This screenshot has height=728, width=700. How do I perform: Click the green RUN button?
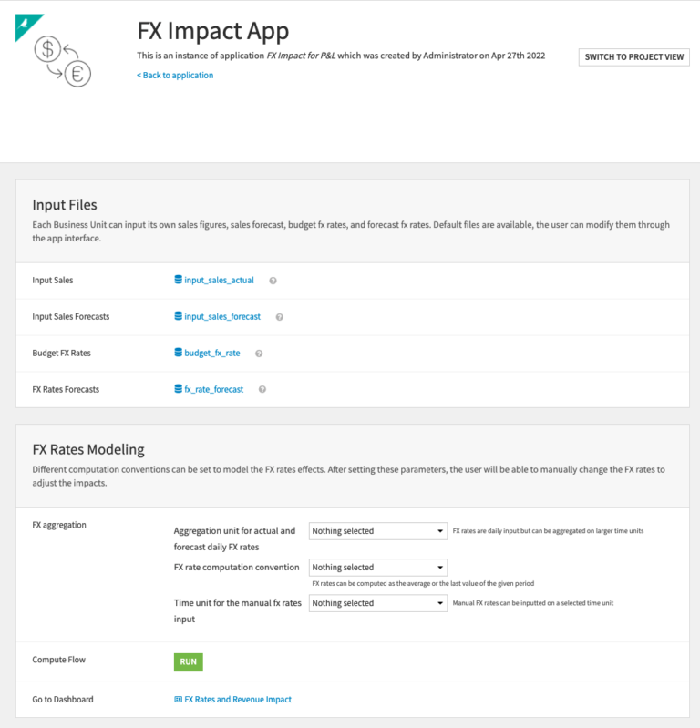pos(188,661)
